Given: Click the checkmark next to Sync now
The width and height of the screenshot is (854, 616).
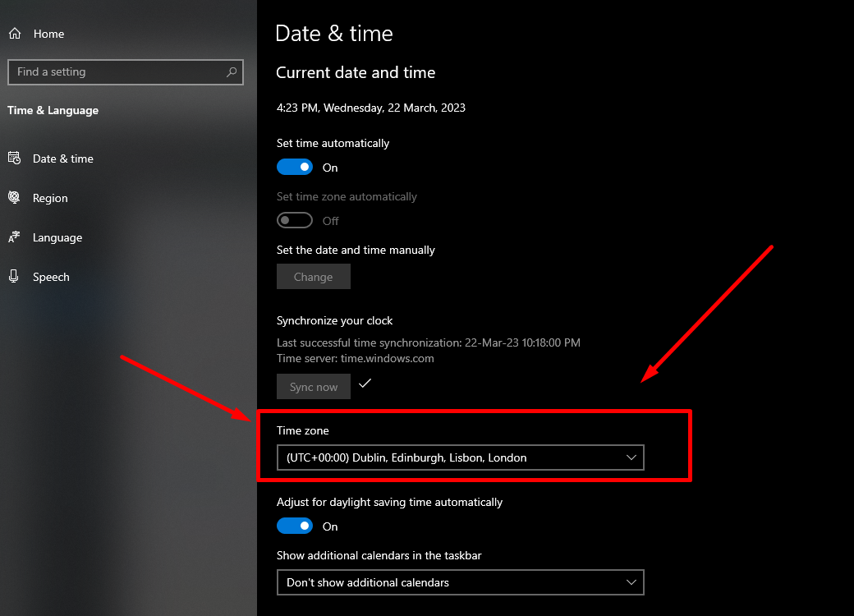Looking at the screenshot, I should pyautogui.click(x=365, y=383).
